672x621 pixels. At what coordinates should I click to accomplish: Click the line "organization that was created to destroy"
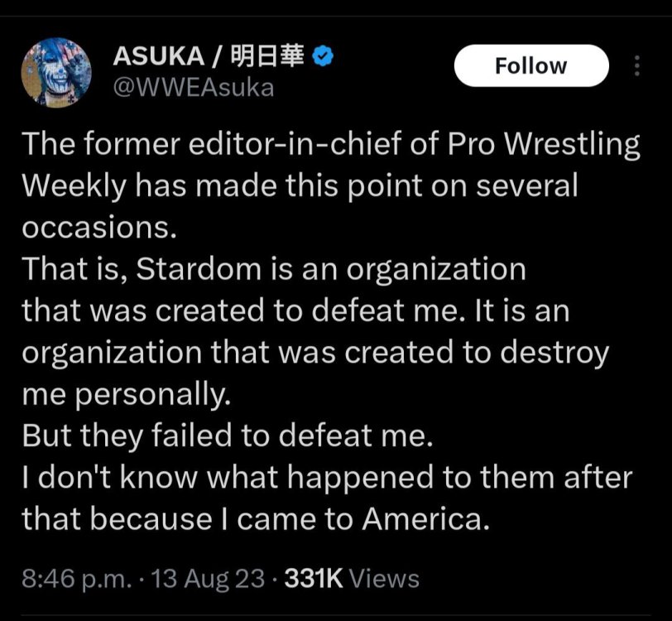click(x=315, y=353)
